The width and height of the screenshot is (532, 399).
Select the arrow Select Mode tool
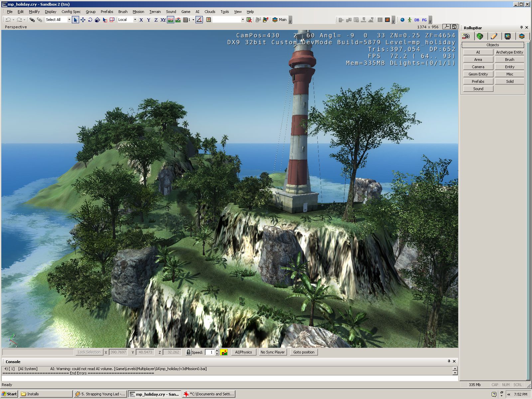[75, 20]
